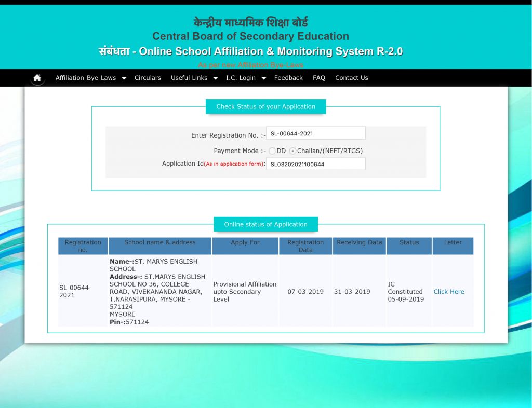Select the Status column header in results table
Image resolution: width=532 pixels, height=408 pixels.
click(409, 242)
